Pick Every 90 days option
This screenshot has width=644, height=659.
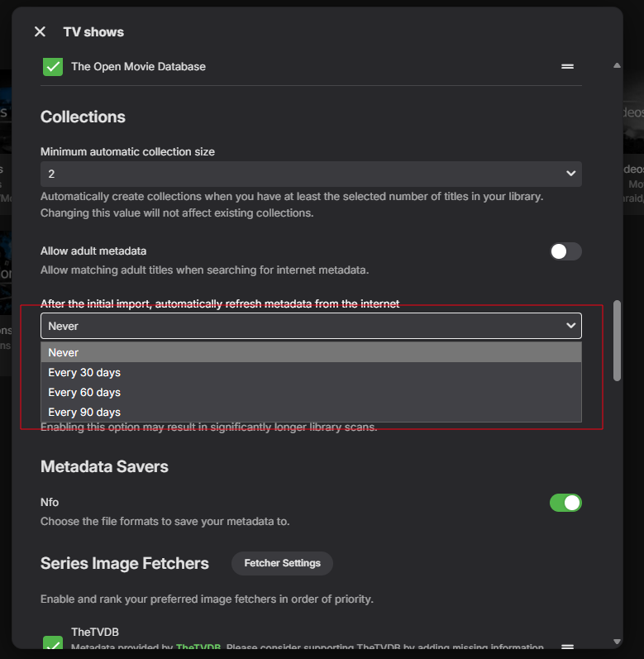tap(311, 412)
